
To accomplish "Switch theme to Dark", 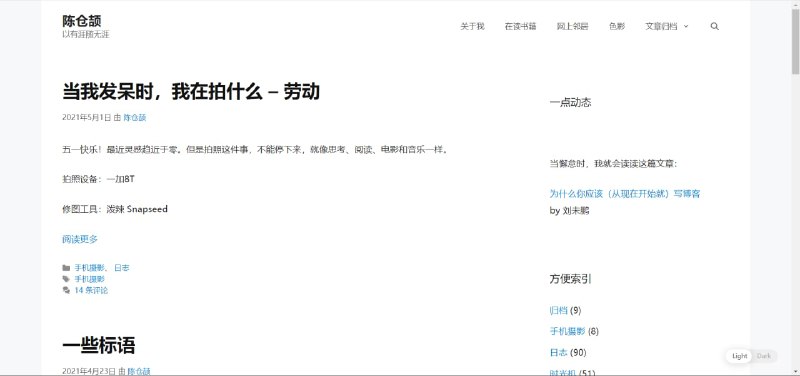I will tap(764, 356).
